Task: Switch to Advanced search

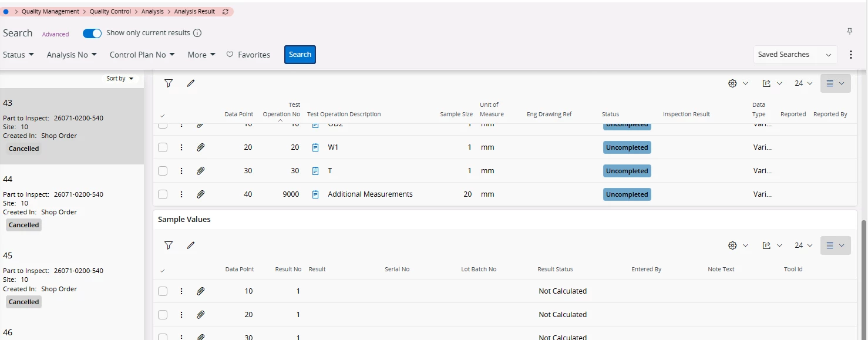Action: [x=55, y=34]
